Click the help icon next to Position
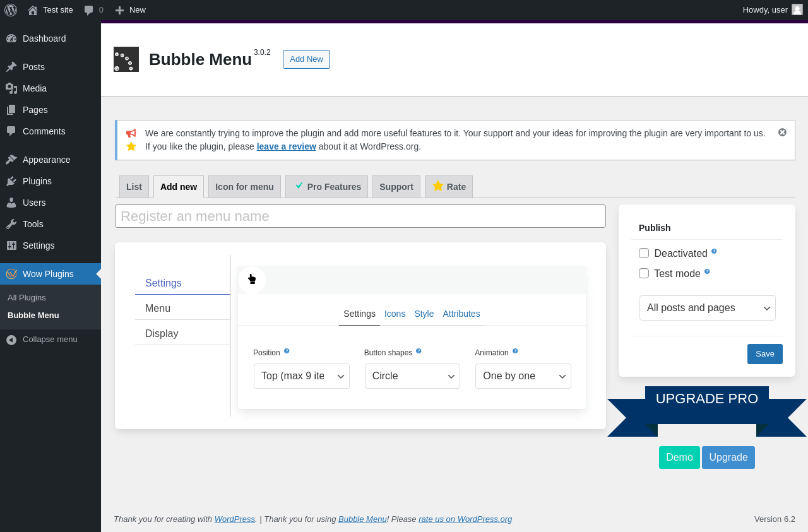This screenshot has height=532, width=808. click(287, 351)
